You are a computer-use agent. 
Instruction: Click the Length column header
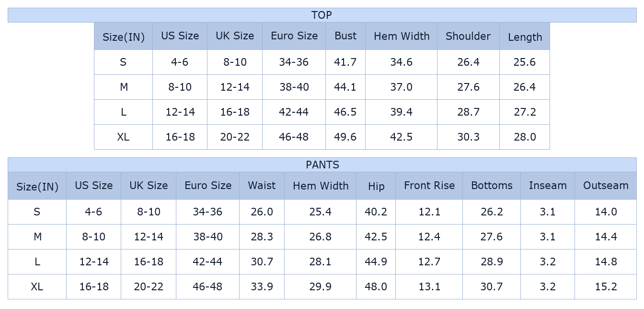point(525,36)
